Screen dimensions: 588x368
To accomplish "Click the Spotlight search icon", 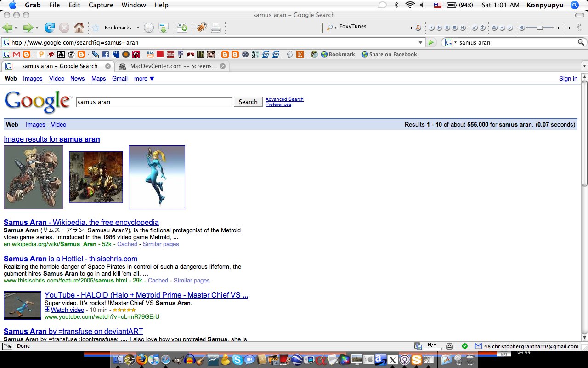I will 574,5.
